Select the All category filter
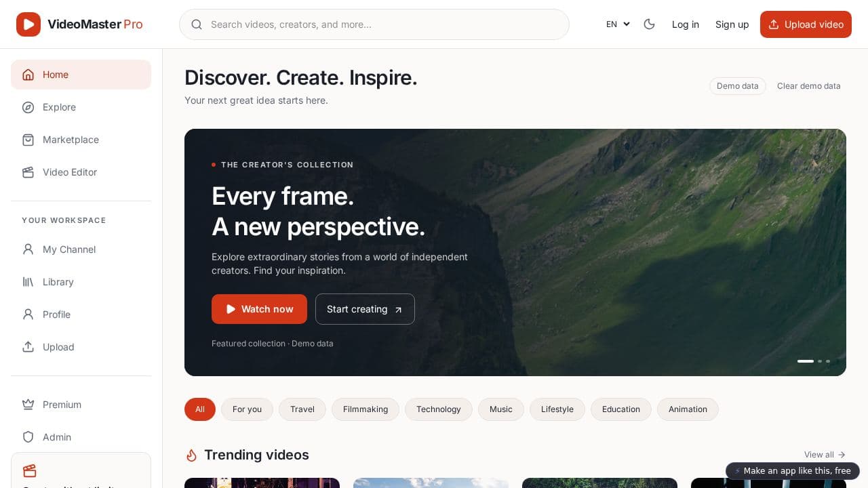 [x=200, y=409]
